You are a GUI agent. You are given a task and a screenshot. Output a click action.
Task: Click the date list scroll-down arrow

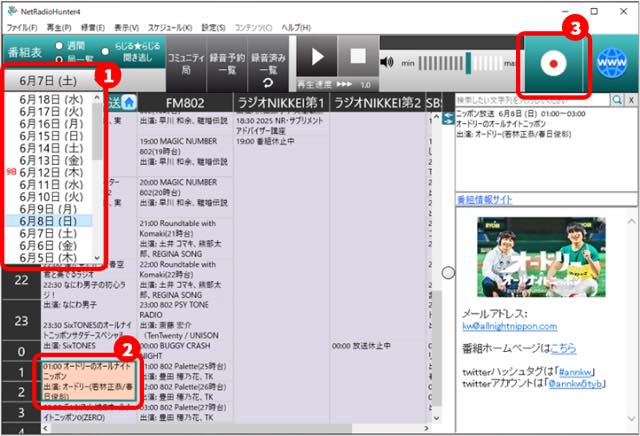coord(97,258)
